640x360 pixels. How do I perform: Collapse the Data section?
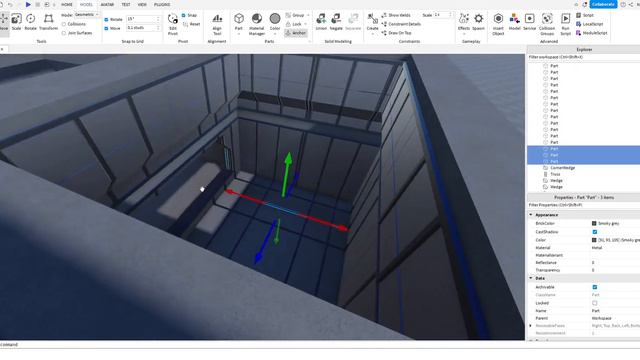click(531, 278)
